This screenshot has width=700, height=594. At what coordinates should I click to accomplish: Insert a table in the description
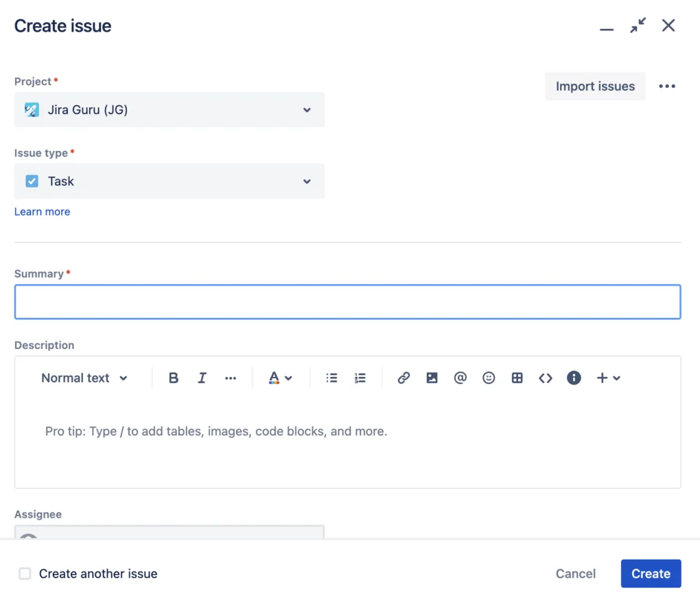pyautogui.click(x=517, y=378)
